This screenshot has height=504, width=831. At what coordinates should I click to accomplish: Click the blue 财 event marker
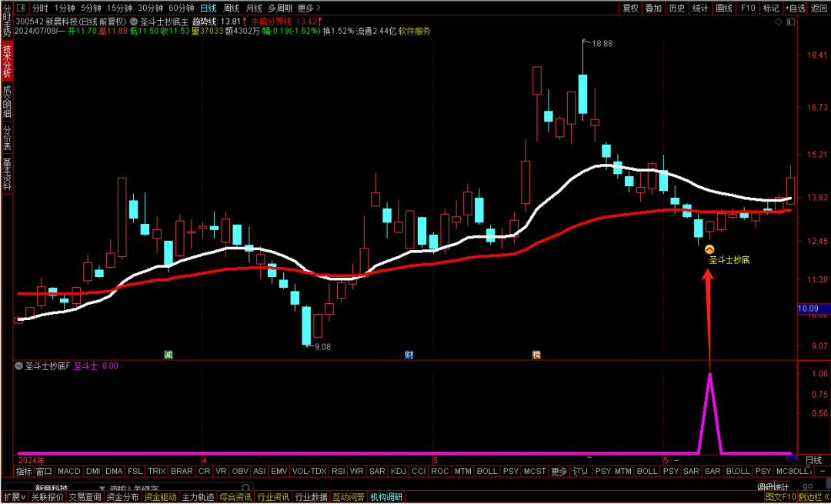[x=409, y=355]
